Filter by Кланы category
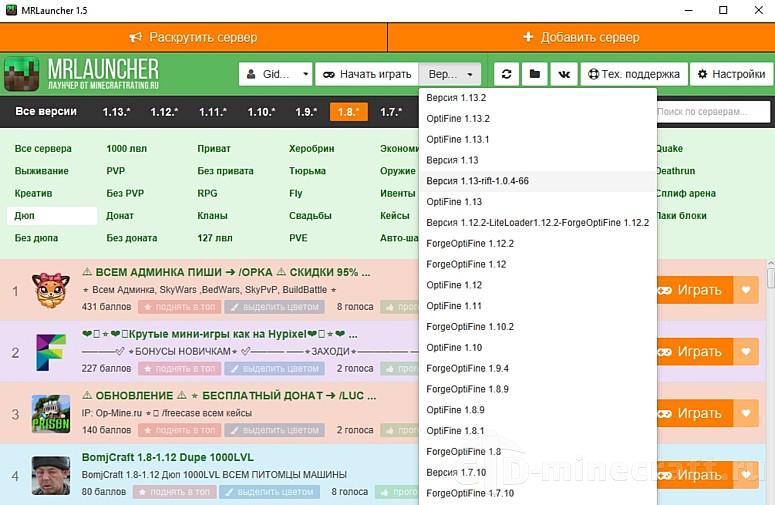The image size is (775, 505). (213, 216)
